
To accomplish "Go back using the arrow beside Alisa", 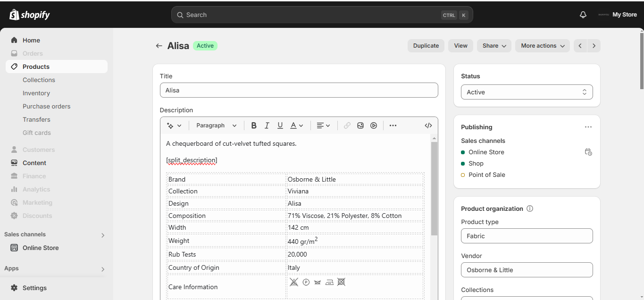I will pyautogui.click(x=159, y=46).
